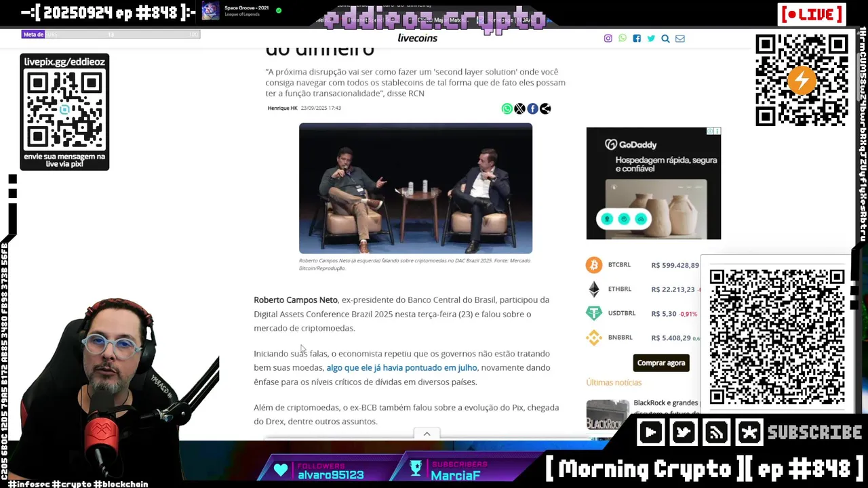This screenshot has width=868, height=488.
Task: Click the #infosec #crypto #blockchain hashtags
Action: pyautogui.click(x=77, y=483)
